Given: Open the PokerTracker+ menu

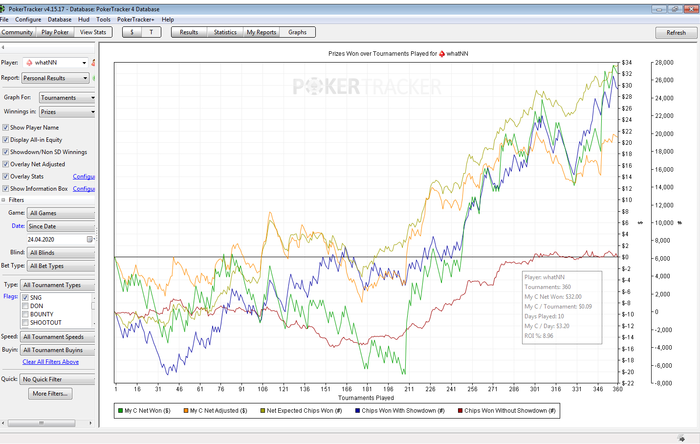Looking at the screenshot, I should 136,20.
